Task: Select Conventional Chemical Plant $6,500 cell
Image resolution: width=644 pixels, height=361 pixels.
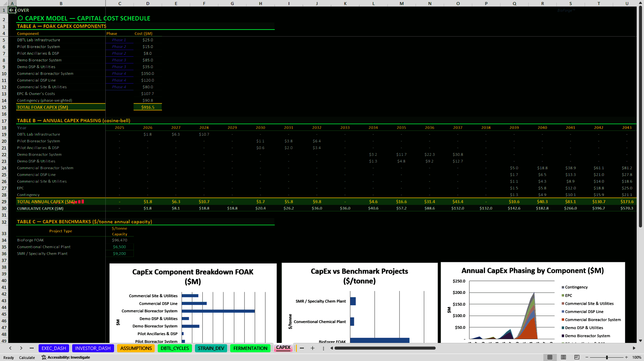Action: click(x=119, y=247)
